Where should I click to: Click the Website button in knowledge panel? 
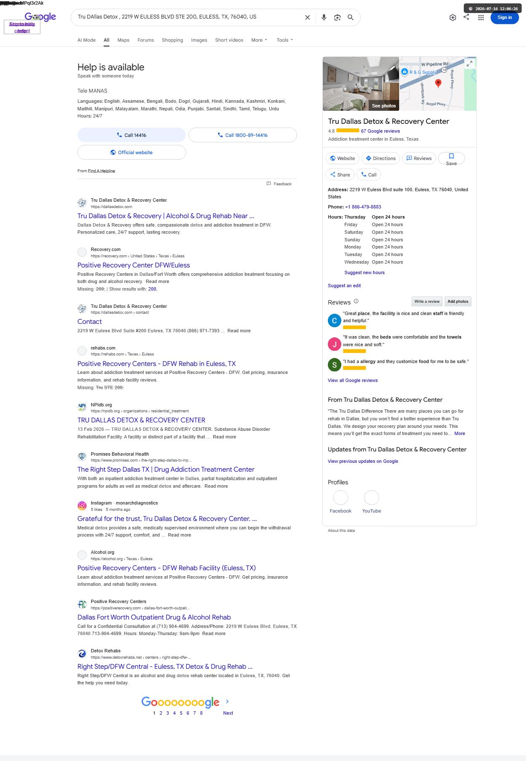[342, 158]
